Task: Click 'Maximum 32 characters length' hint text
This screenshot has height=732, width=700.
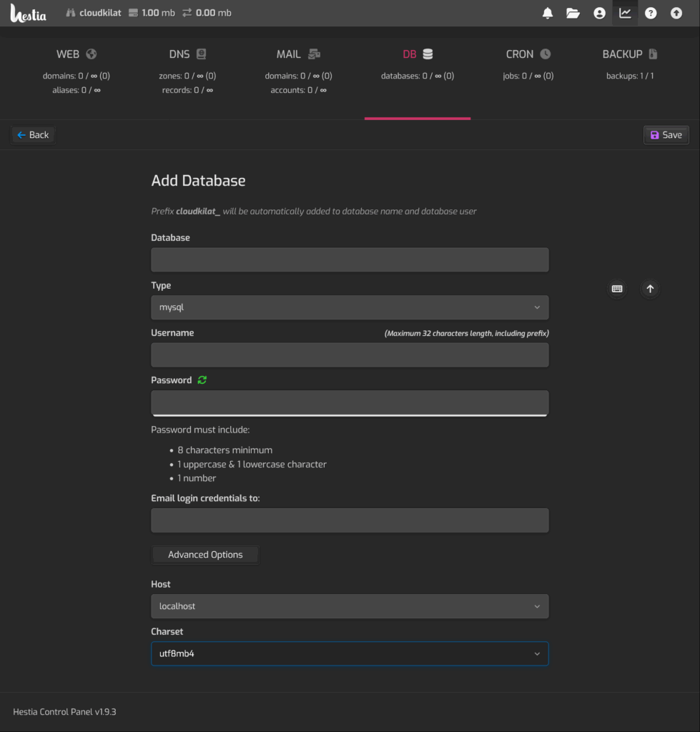Action: pyautogui.click(x=466, y=333)
